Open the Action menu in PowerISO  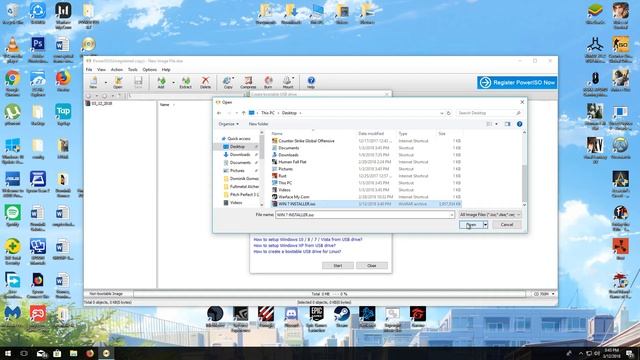coord(117,70)
